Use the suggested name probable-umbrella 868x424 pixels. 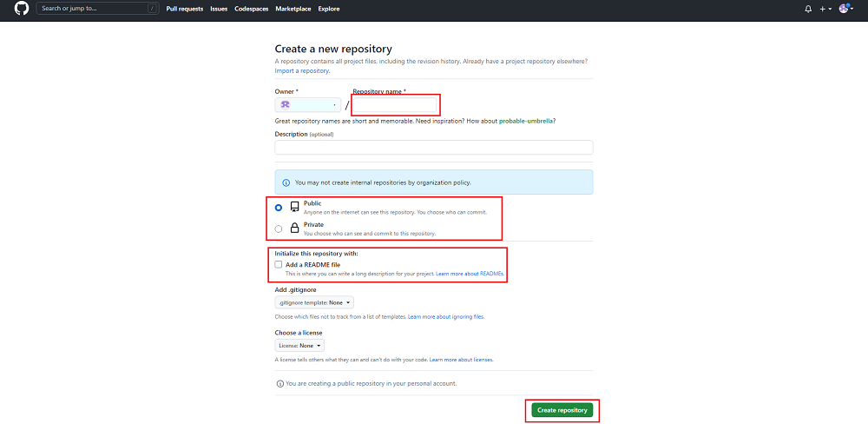pos(527,121)
